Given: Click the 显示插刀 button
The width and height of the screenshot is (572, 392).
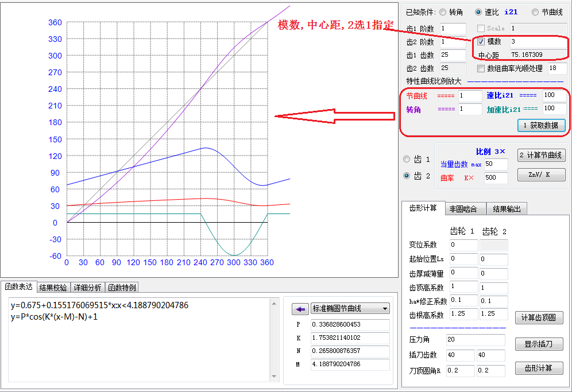Looking at the screenshot, I should pos(539,344).
